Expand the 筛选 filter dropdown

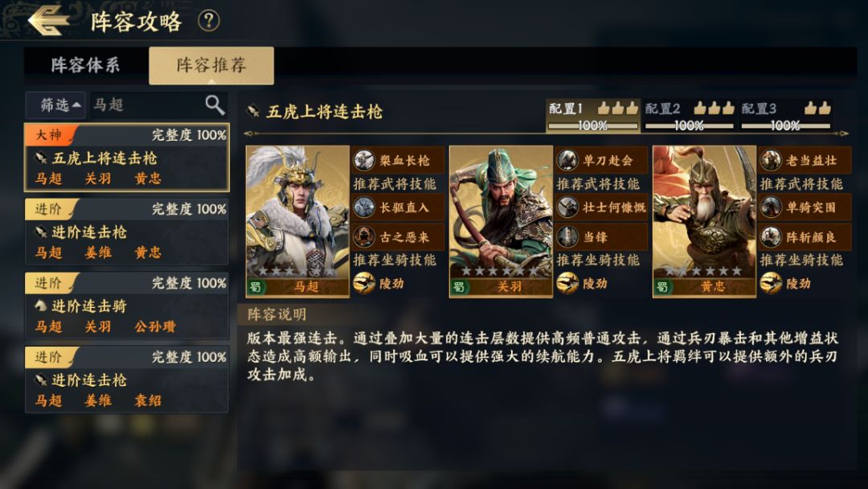(x=56, y=105)
